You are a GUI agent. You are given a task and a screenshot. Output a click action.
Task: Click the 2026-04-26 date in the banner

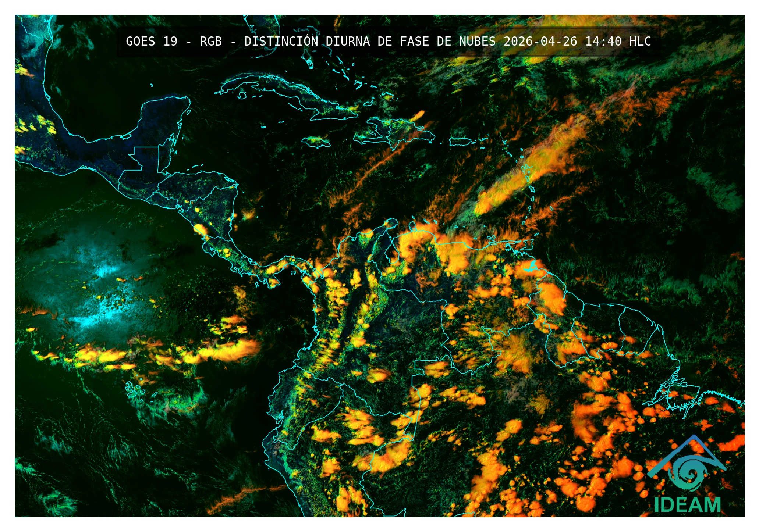[x=540, y=42]
